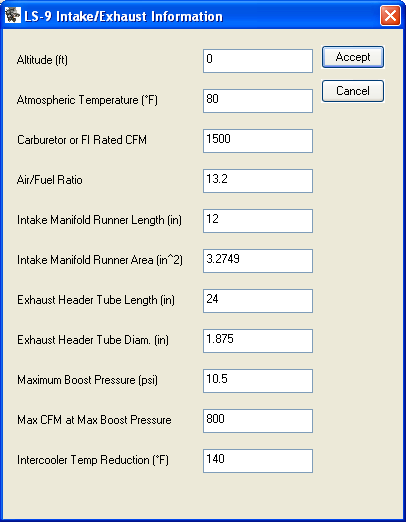Select the Exhaust Header Tube Diam. field
The width and height of the screenshot is (406, 522).
click(x=258, y=341)
